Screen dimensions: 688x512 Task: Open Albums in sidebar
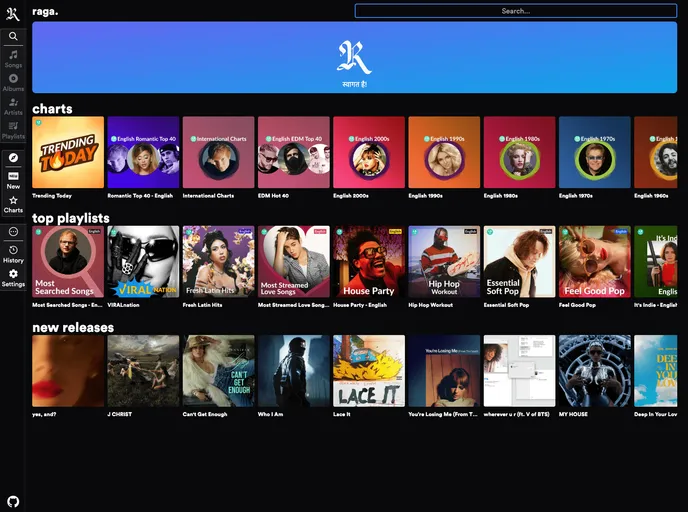[x=13, y=82]
